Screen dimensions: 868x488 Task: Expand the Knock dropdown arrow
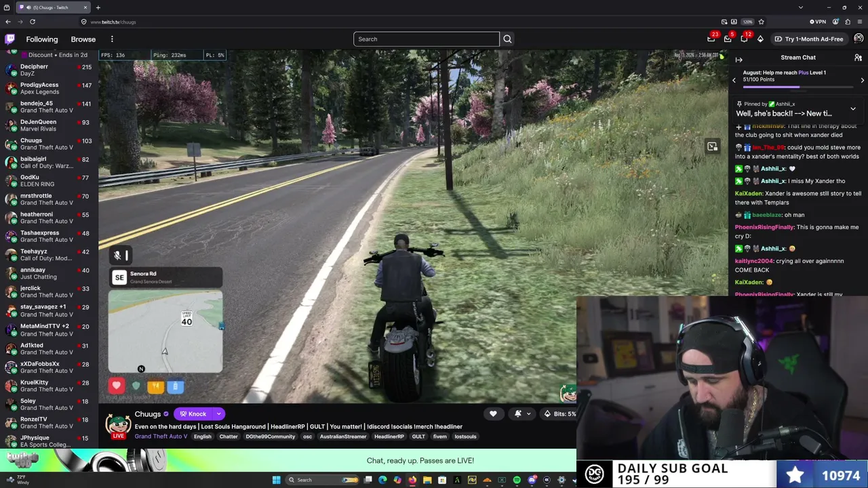(218, 414)
